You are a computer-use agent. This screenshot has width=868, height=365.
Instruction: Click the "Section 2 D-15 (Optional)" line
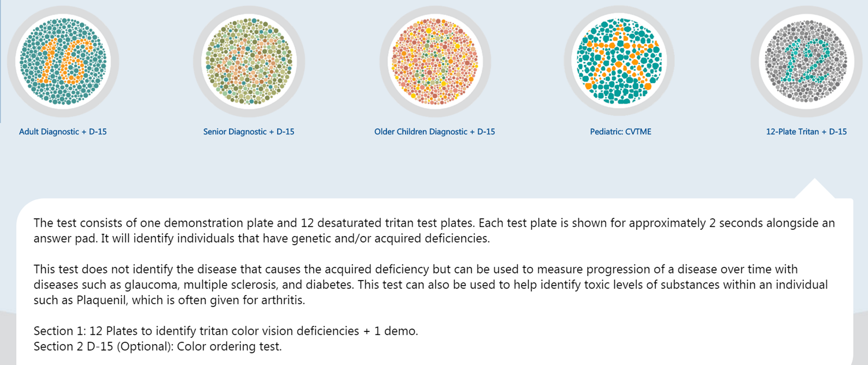pos(158,346)
